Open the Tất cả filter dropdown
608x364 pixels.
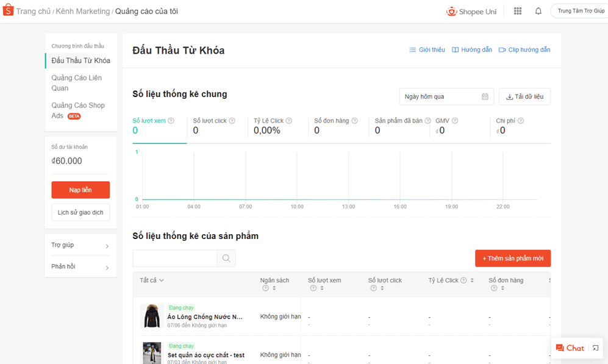(152, 280)
